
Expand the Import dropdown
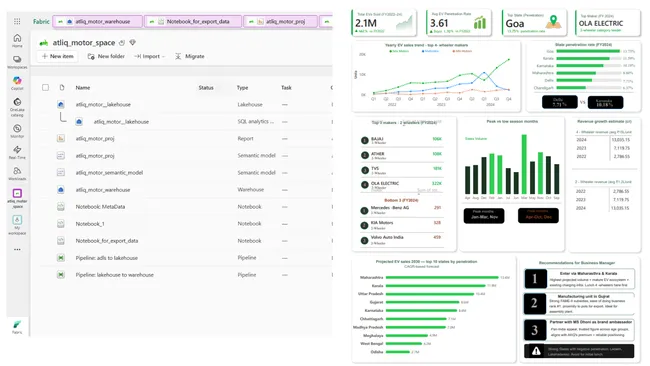(149, 56)
